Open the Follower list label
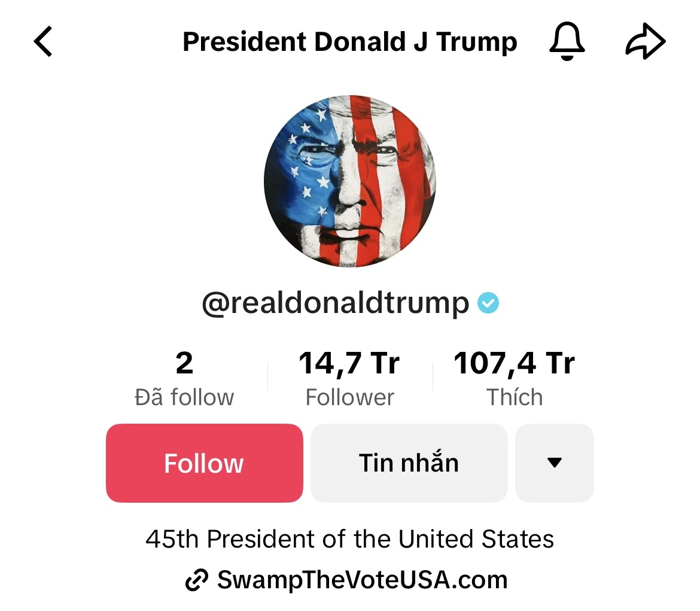Viewport: 700px width, 611px height. 349,397
